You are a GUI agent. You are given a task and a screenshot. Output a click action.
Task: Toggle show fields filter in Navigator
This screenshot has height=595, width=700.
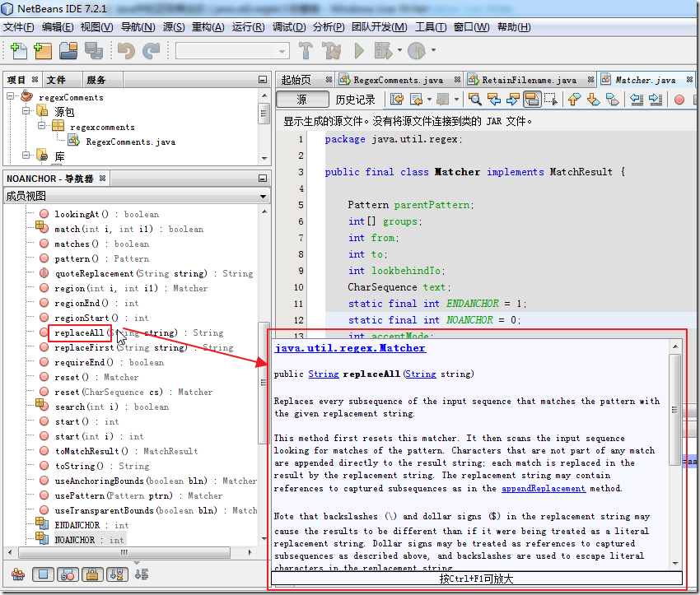coord(43,574)
